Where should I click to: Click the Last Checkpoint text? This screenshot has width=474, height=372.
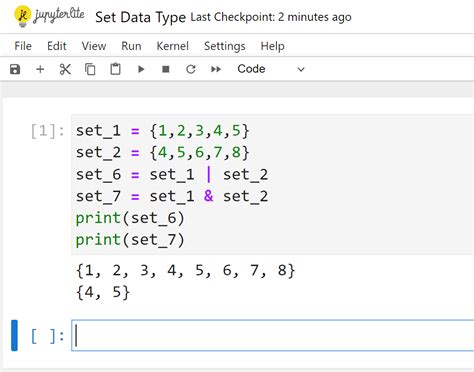pyautogui.click(x=271, y=17)
